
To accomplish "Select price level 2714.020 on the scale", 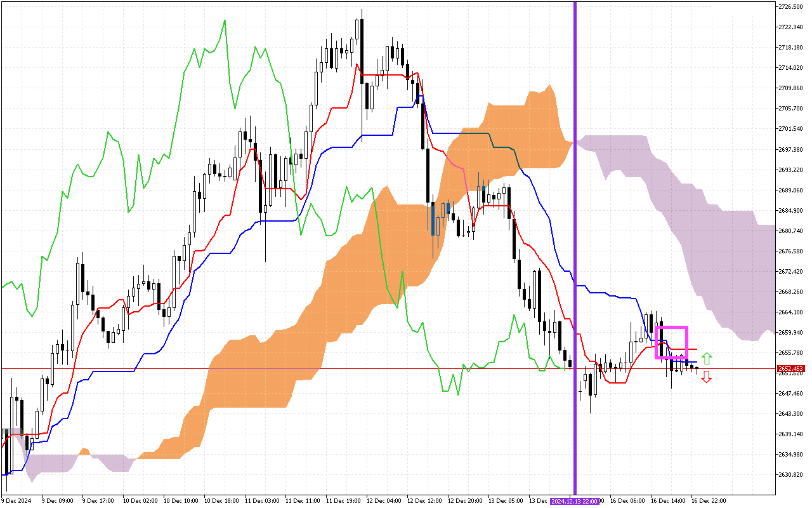I will pos(791,67).
